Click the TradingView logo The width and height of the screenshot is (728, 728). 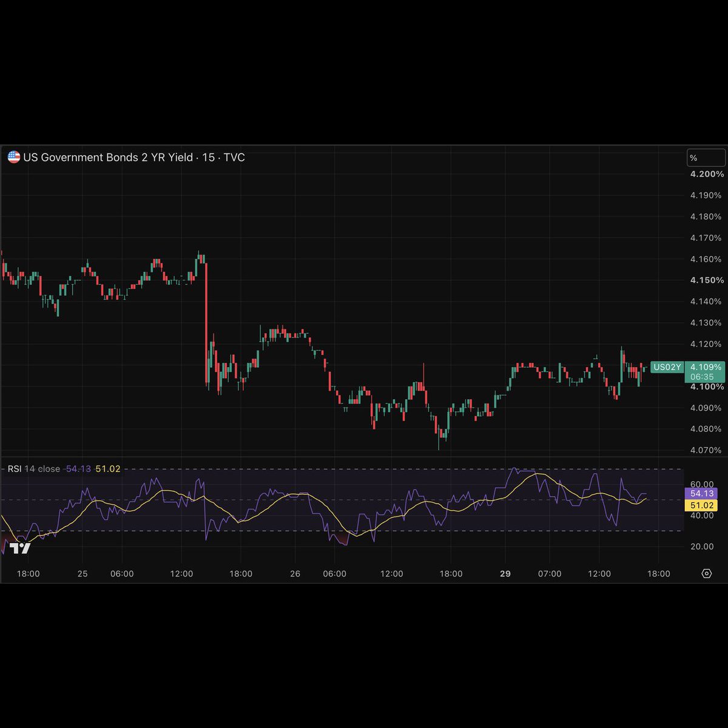pyautogui.click(x=20, y=548)
